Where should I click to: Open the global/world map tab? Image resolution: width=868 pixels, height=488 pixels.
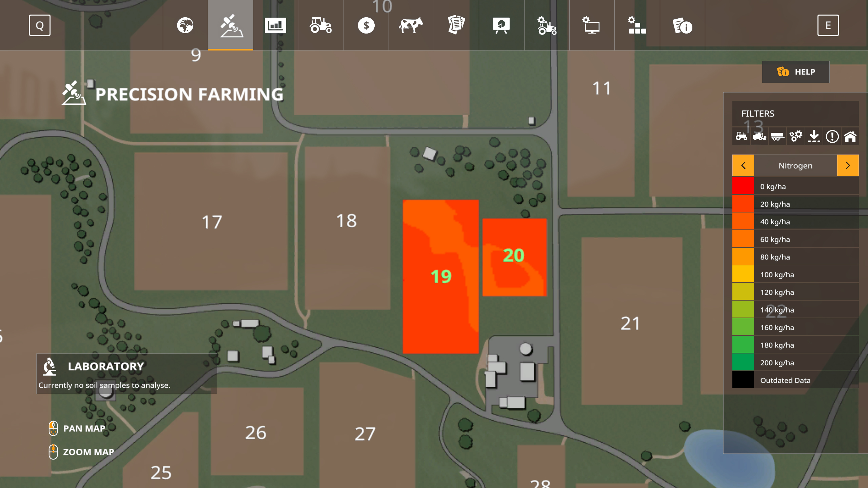point(185,25)
